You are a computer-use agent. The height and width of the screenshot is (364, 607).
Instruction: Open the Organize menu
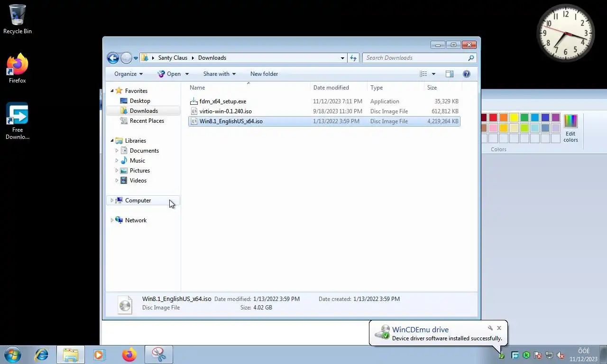coord(129,74)
